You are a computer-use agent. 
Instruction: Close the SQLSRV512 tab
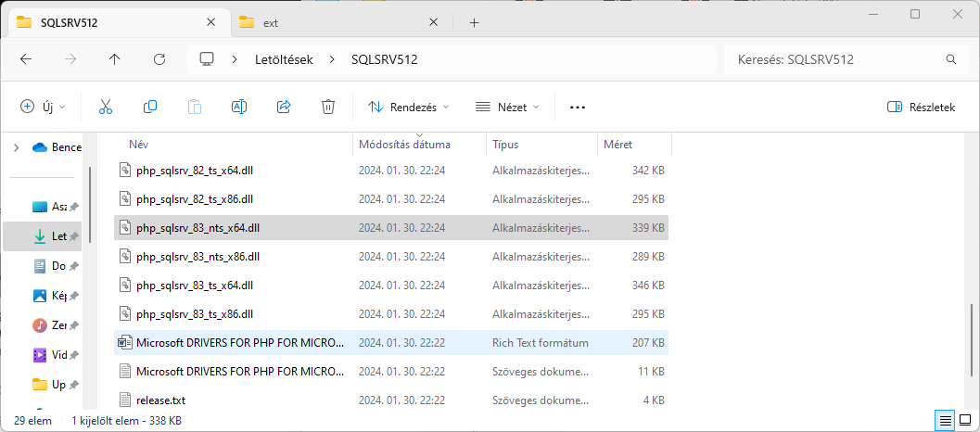(210, 22)
